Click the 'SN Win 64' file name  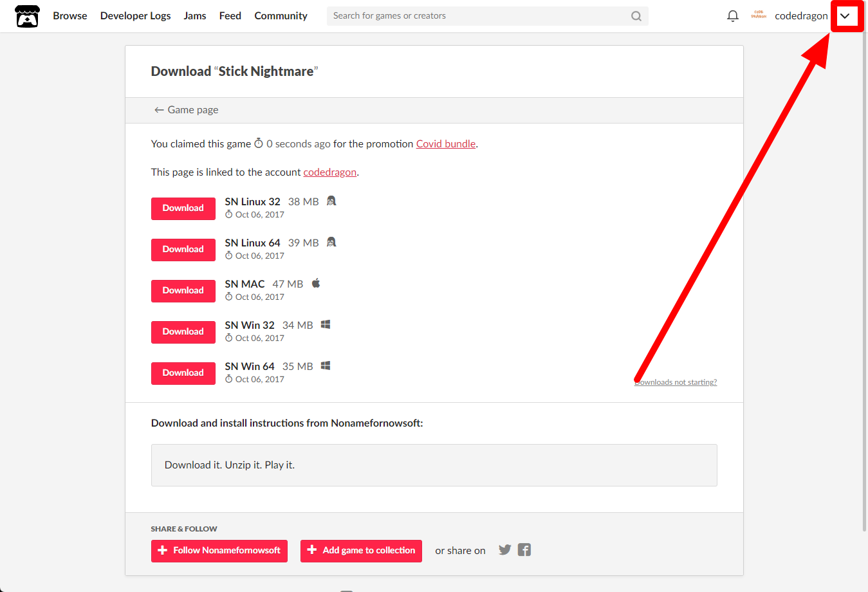click(x=250, y=367)
